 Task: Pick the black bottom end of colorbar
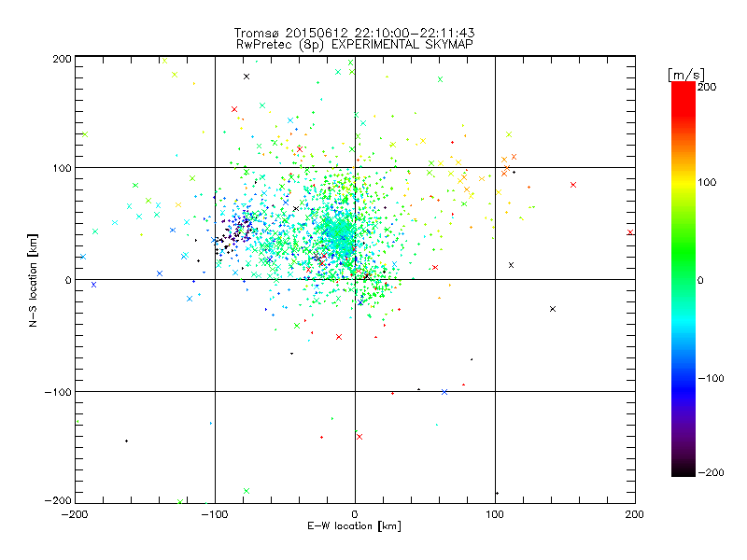(x=684, y=469)
